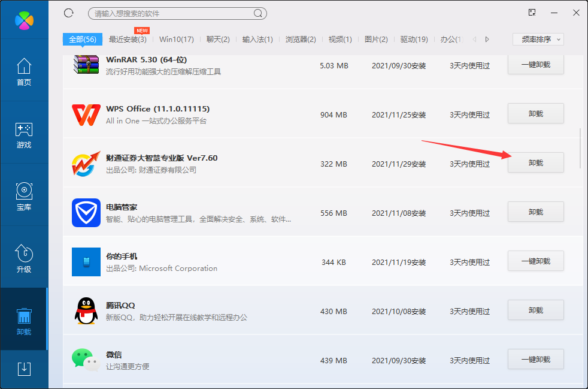Image resolution: width=588 pixels, height=389 pixels.
Task: Switch to the 图片(2) tab
Action: (376, 40)
